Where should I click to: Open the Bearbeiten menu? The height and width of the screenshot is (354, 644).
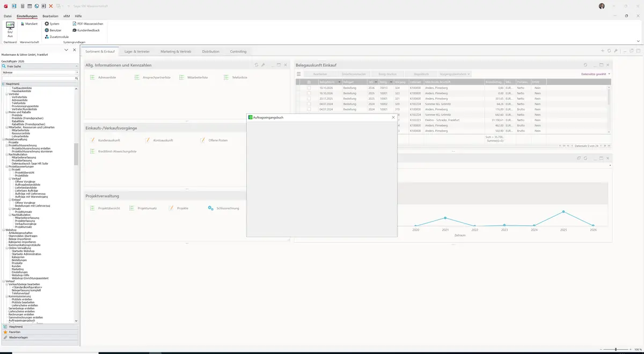[x=50, y=16]
